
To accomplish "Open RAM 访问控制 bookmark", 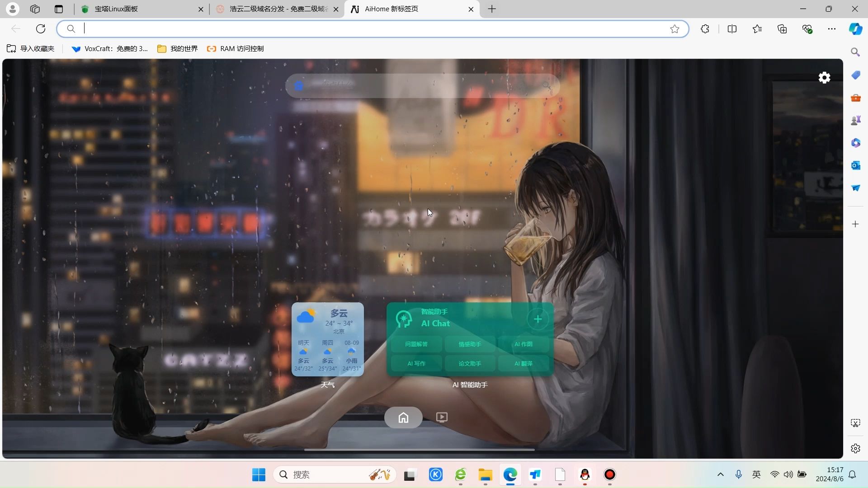I will coord(235,49).
